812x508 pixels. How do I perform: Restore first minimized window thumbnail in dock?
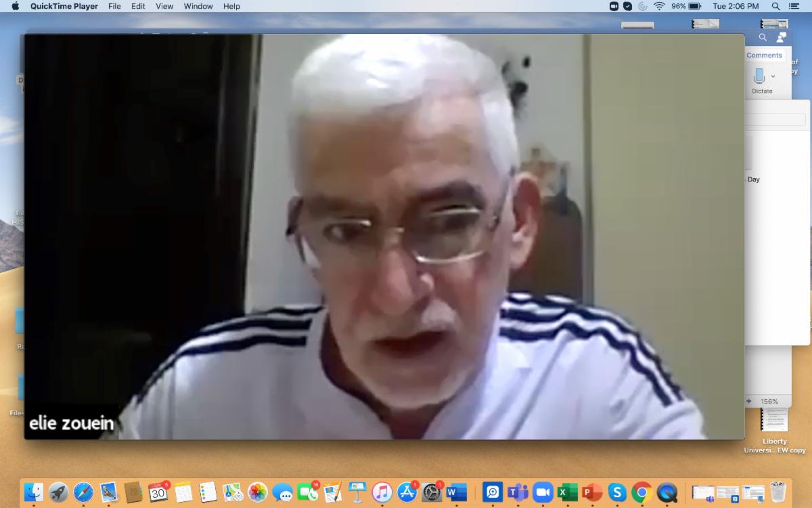coord(703,493)
